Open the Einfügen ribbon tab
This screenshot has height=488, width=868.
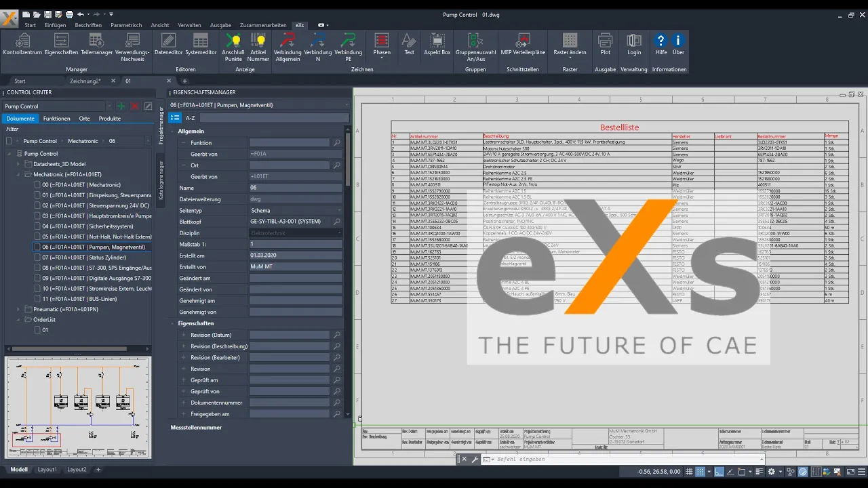tap(55, 25)
